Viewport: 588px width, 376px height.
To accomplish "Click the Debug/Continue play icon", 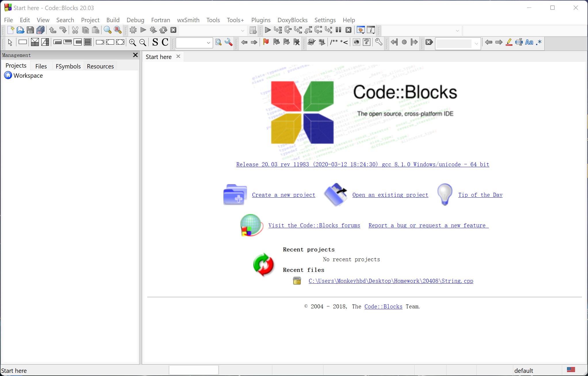I will click(x=268, y=30).
